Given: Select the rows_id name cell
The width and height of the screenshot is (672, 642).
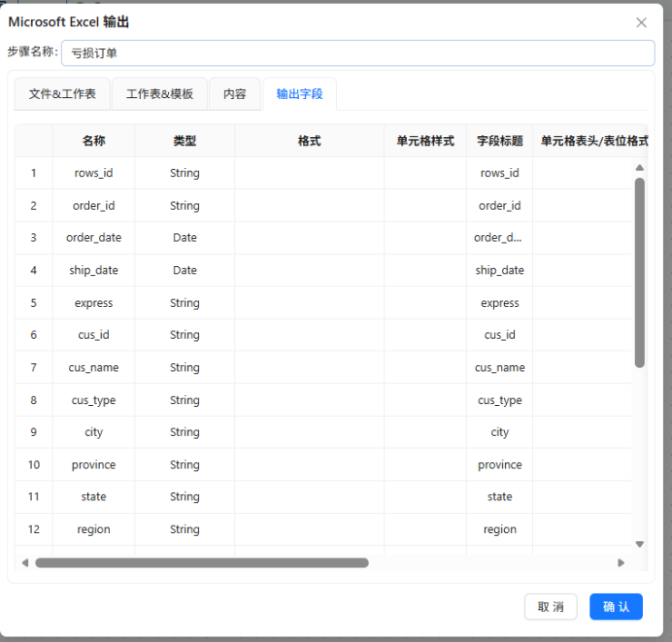Looking at the screenshot, I should pyautogui.click(x=94, y=173).
